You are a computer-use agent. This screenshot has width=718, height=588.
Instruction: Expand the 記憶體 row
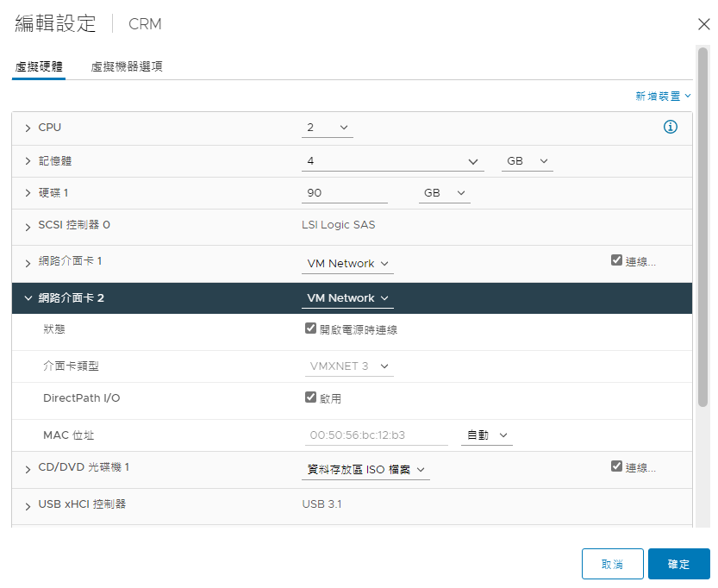(28, 161)
